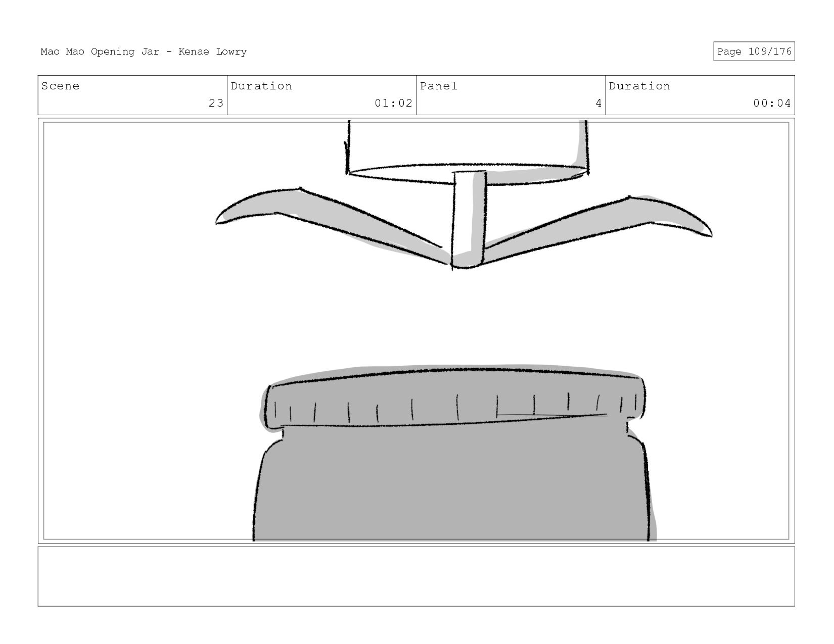
Task: Click the 'Scene' header label
Action: click(x=60, y=86)
